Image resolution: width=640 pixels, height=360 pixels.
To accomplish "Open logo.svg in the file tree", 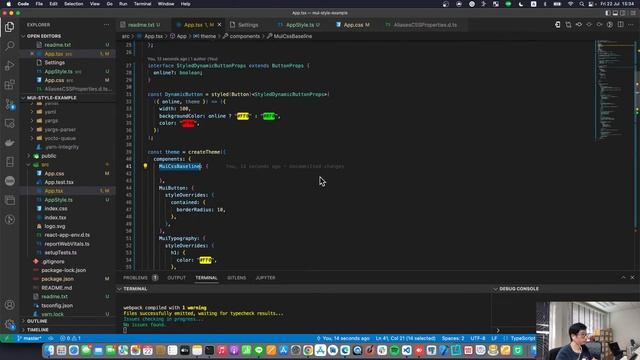I will pyautogui.click(x=55, y=226).
